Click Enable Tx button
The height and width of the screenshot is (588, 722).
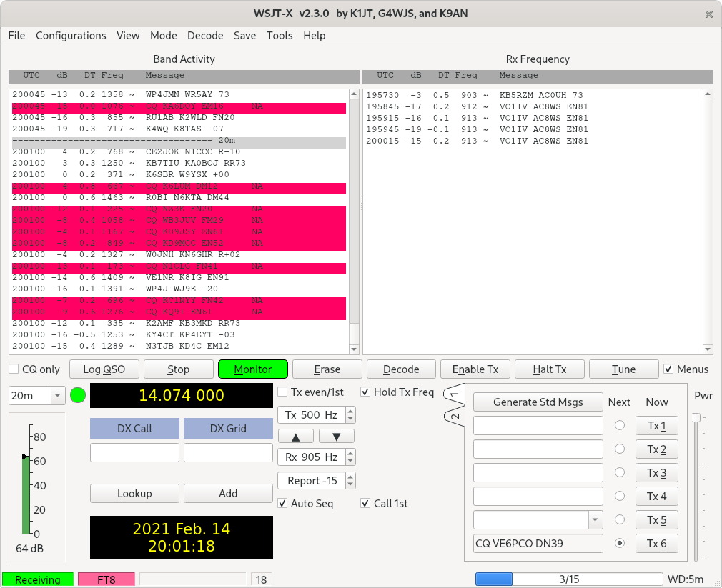(x=475, y=369)
